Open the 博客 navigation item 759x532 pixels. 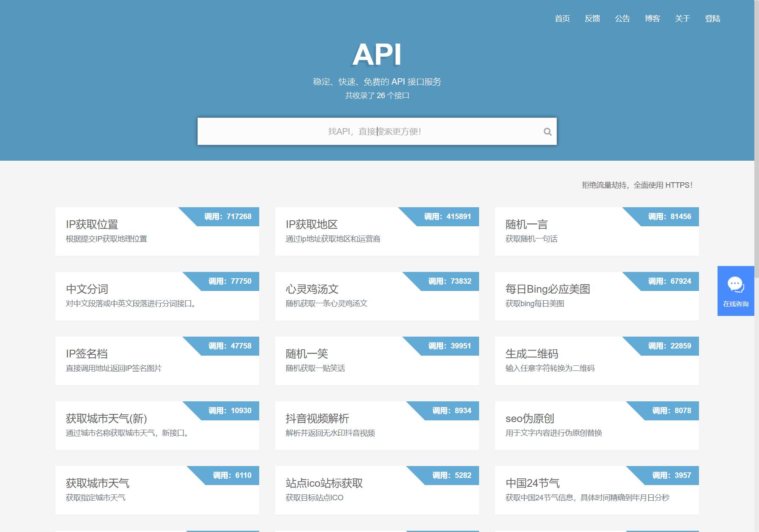(652, 19)
